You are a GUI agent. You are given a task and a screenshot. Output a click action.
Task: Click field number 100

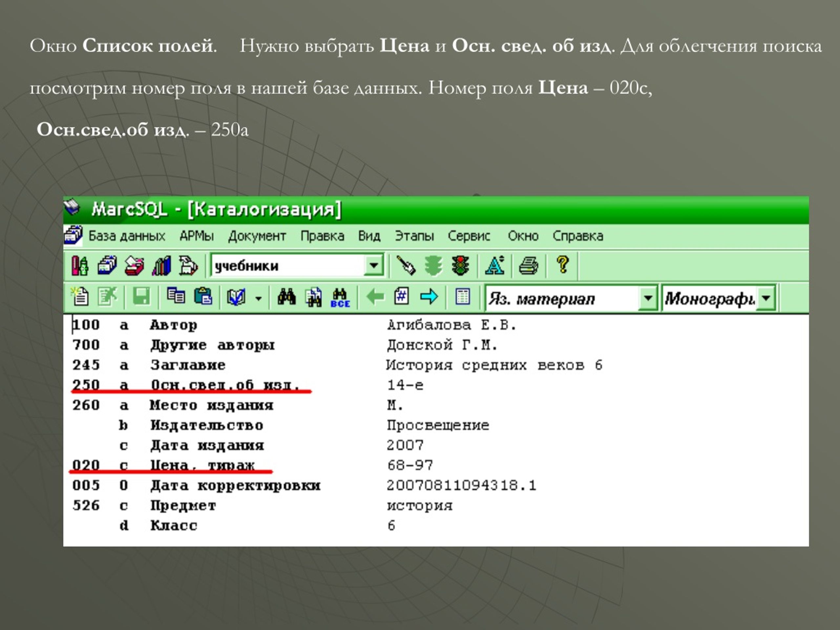(x=86, y=325)
